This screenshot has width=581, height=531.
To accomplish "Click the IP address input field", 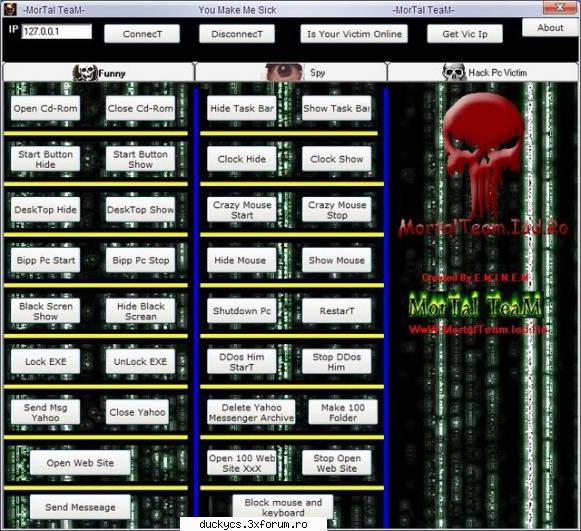I will pyautogui.click(x=57, y=31).
